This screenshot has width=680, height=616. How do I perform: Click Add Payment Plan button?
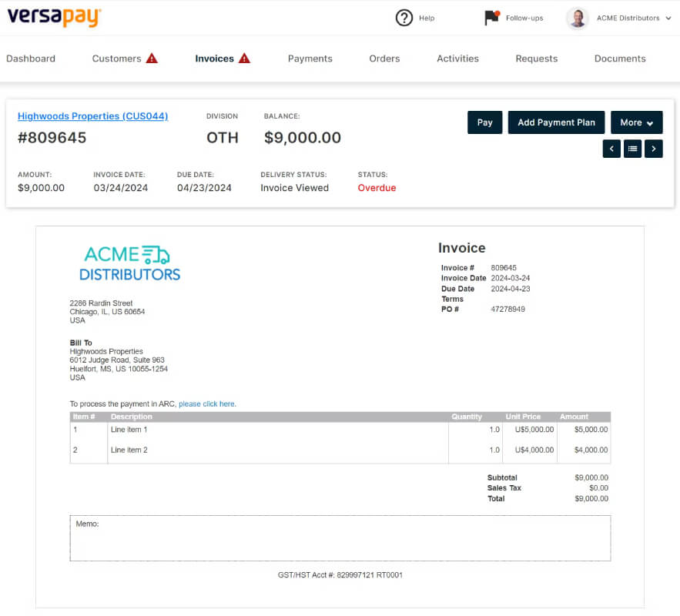tap(557, 122)
